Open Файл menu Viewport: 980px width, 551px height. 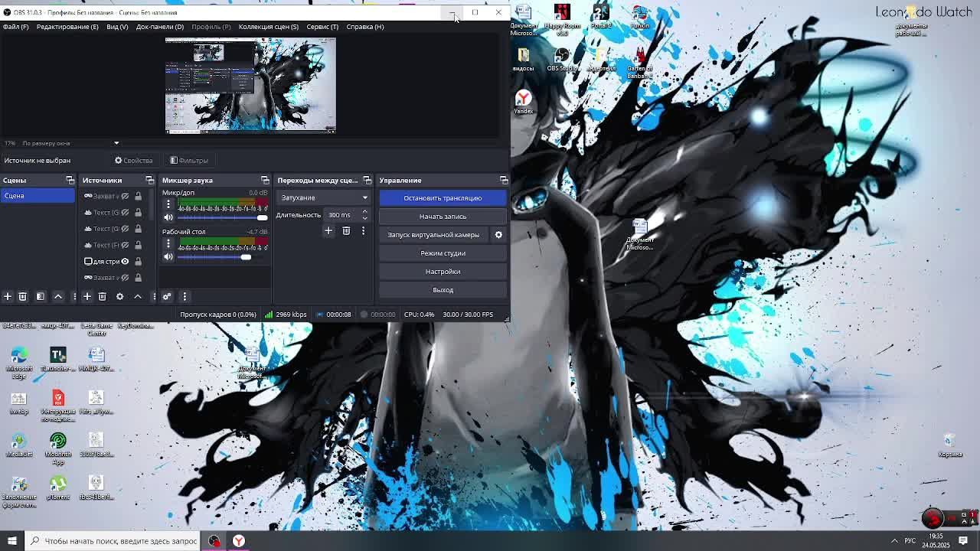[x=15, y=27]
